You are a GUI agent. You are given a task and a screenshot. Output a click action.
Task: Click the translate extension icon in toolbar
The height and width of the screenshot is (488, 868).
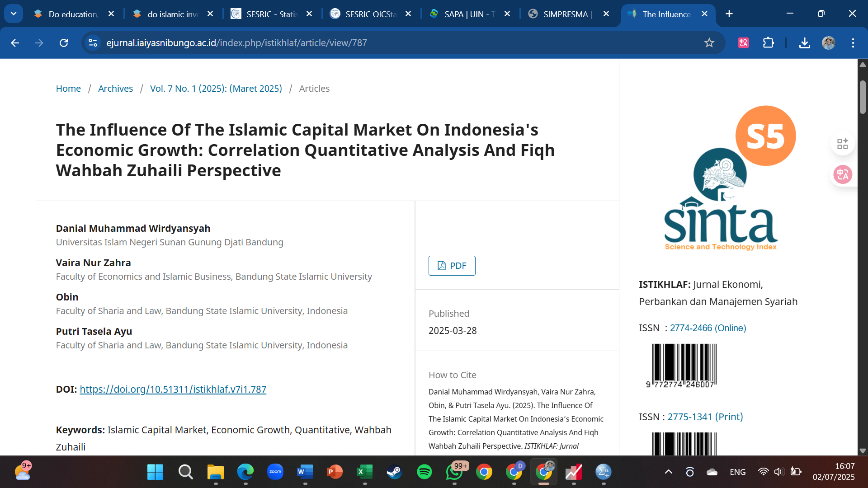click(x=743, y=43)
